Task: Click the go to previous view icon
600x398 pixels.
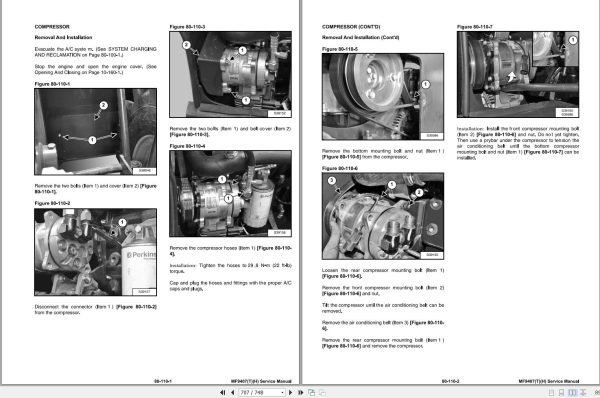Action: click(311, 392)
